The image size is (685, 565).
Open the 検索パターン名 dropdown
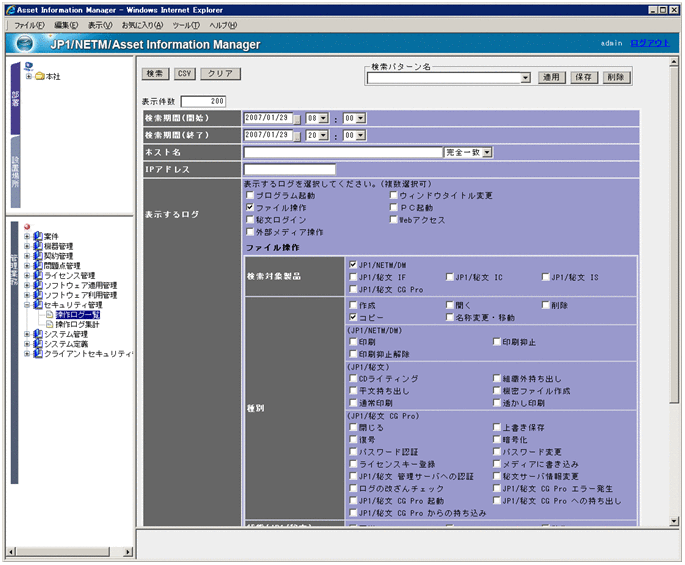click(526, 78)
